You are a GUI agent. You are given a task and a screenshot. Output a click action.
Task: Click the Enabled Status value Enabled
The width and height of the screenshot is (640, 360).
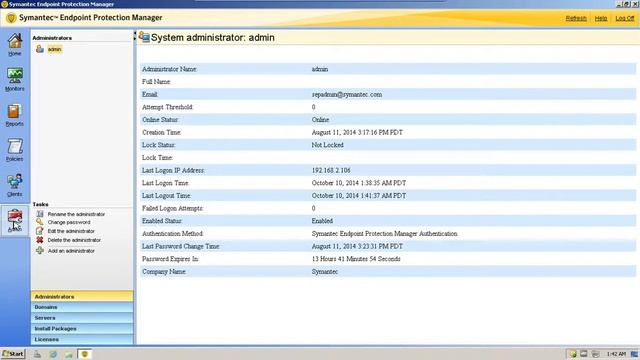(322, 221)
